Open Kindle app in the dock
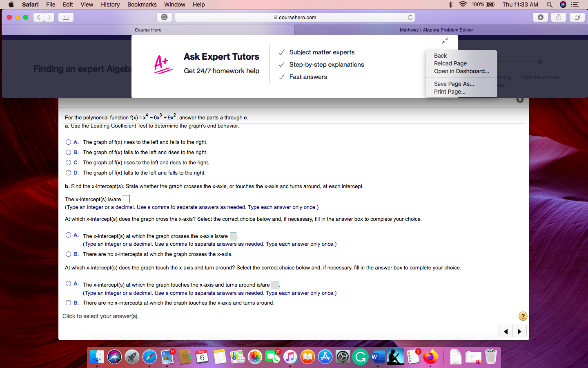This screenshot has width=588, height=368. tap(395, 357)
